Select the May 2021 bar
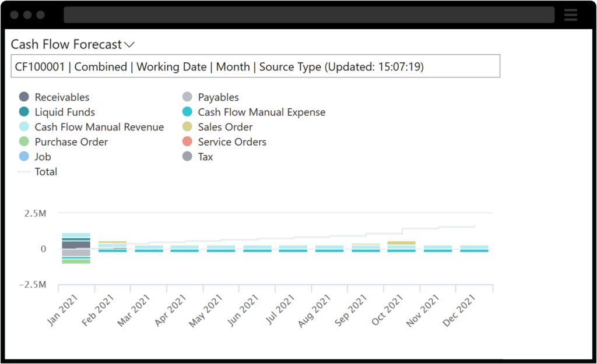 coord(221,249)
